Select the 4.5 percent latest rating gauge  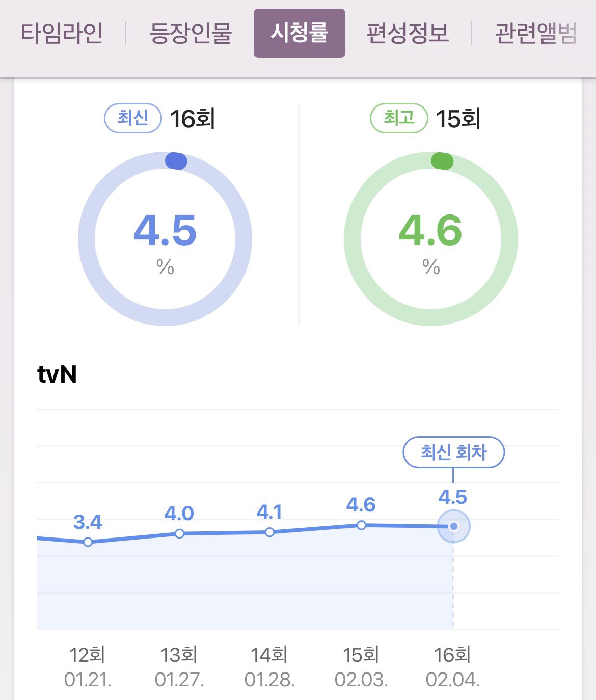165,239
